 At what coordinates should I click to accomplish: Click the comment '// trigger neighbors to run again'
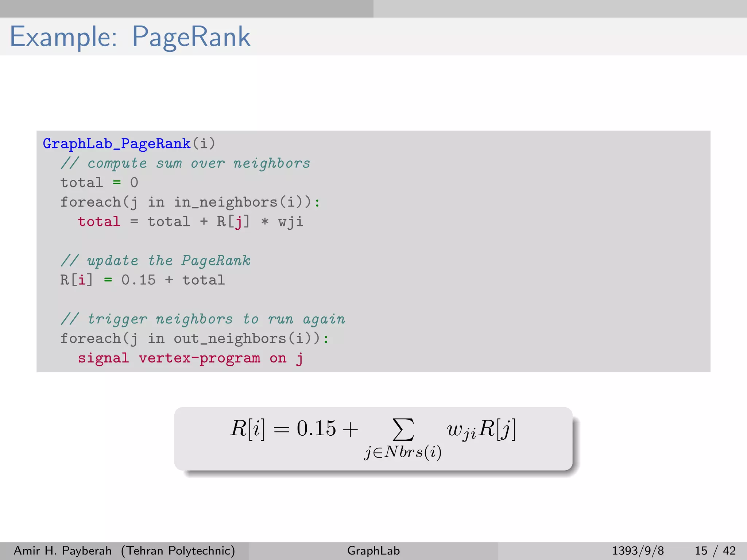pos(203,319)
